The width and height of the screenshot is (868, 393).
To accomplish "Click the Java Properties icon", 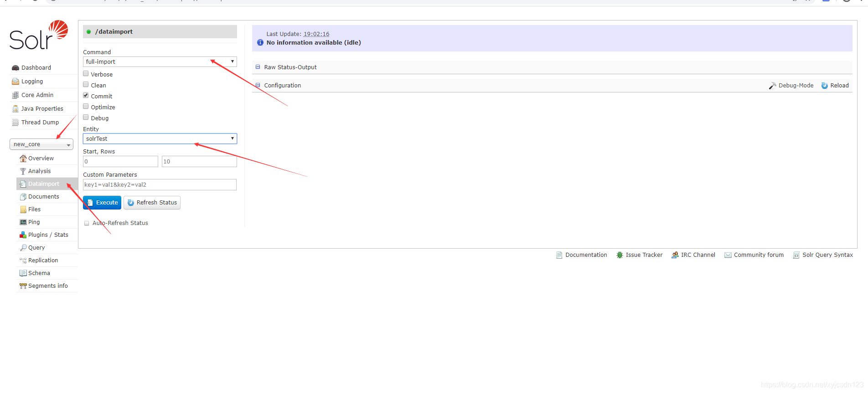I will [x=15, y=109].
